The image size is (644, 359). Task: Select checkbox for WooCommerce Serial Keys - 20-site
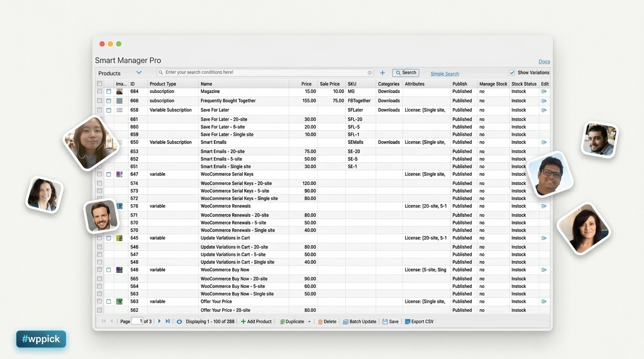coord(100,183)
